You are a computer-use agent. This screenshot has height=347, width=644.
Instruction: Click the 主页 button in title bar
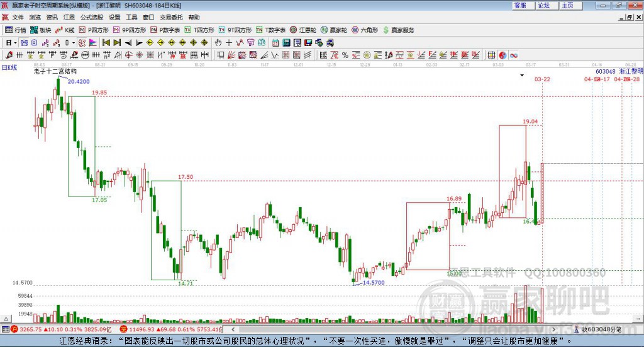click(x=570, y=5)
